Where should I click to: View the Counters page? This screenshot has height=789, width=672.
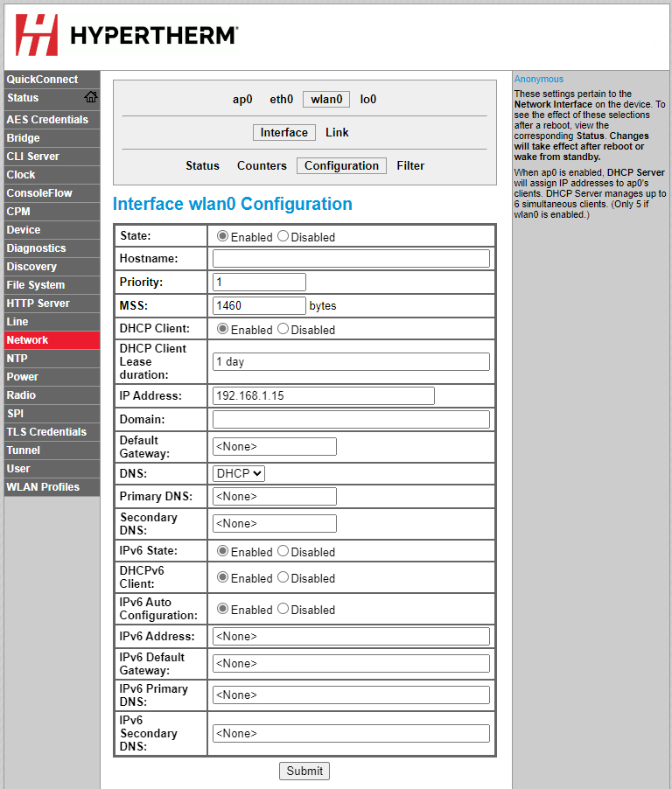pos(262,166)
